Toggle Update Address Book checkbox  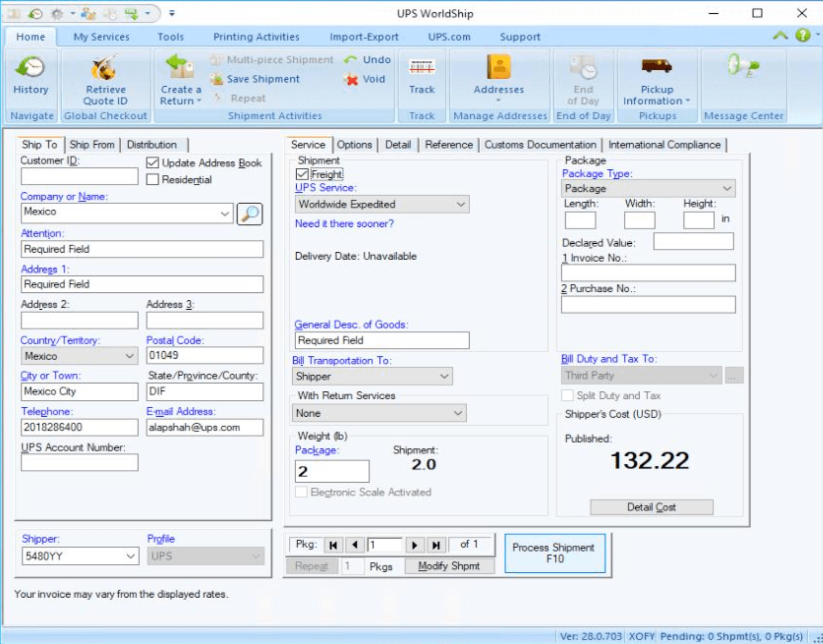coord(153,163)
